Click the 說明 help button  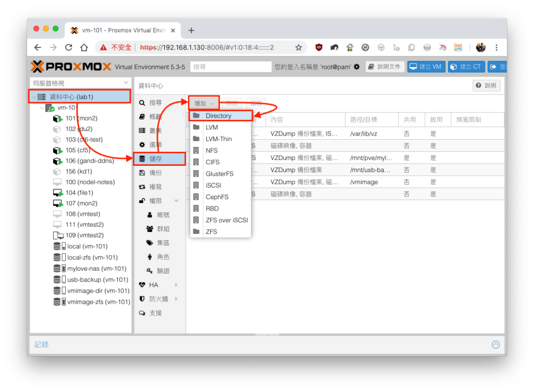pyautogui.click(x=487, y=85)
